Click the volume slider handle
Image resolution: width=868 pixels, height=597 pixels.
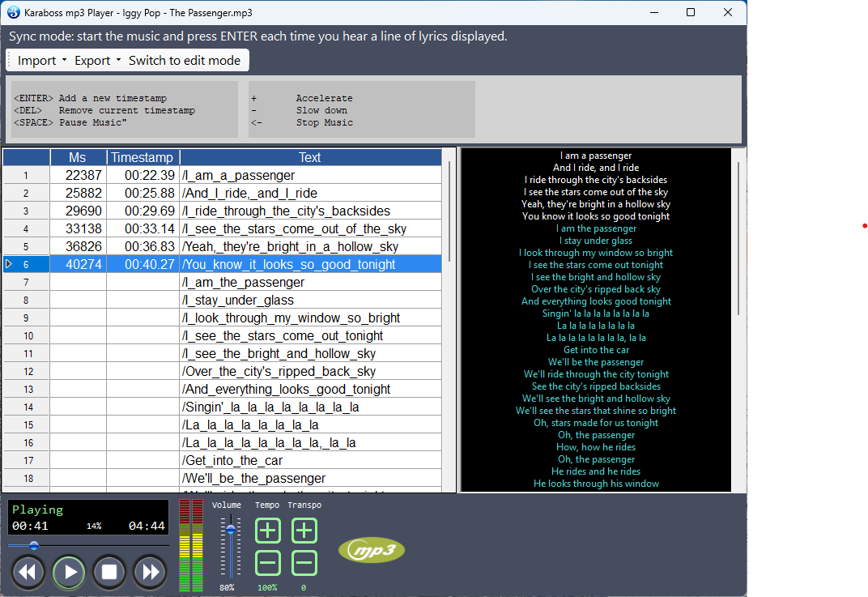click(x=231, y=530)
